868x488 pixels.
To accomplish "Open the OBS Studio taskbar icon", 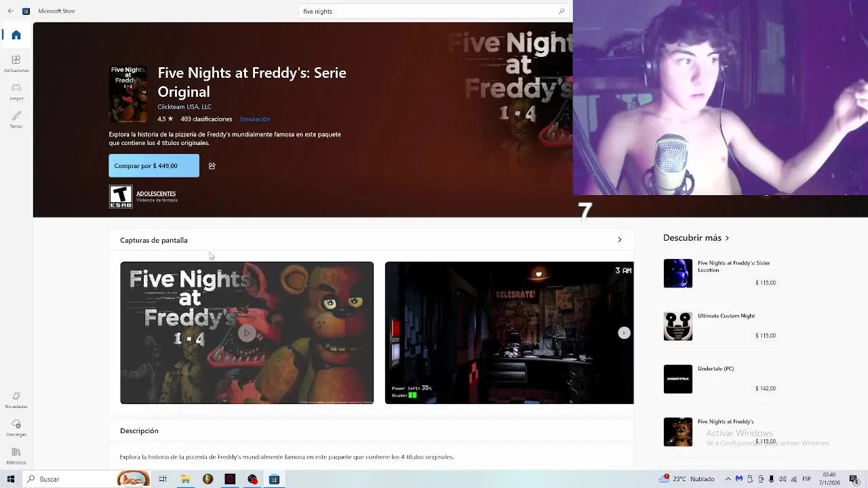I will point(252,479).
